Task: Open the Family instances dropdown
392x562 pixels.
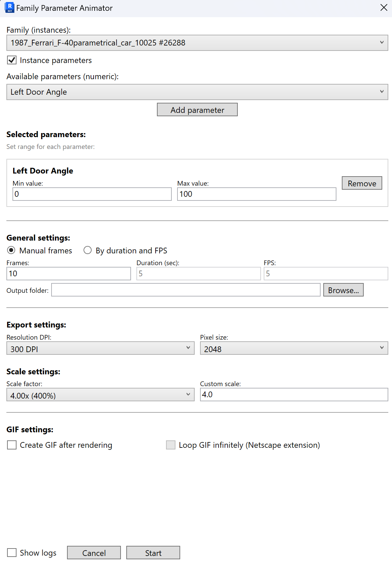Action: [x=197, y=43]
